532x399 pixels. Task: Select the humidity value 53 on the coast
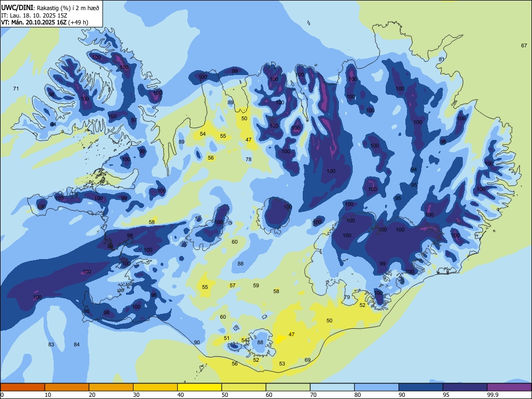click(282, 363)
